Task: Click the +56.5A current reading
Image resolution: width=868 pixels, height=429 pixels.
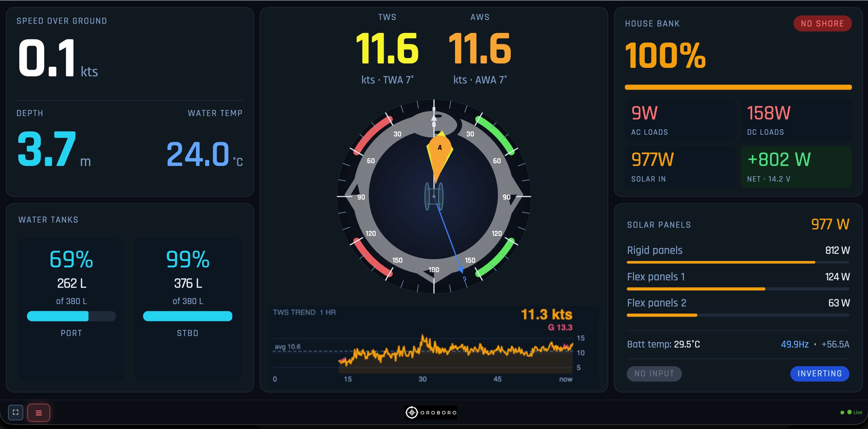Action: point(835,344)
